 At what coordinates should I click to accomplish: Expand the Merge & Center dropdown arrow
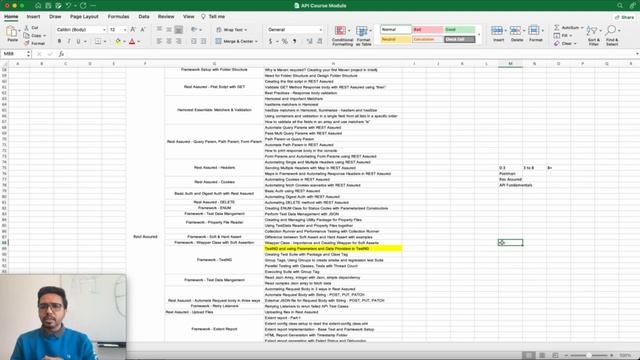tap(256, 41)
